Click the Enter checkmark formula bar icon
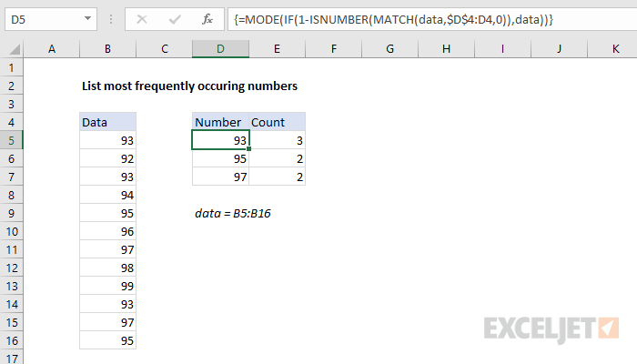This screenshot has width=637, height=364. click(175, 19)
